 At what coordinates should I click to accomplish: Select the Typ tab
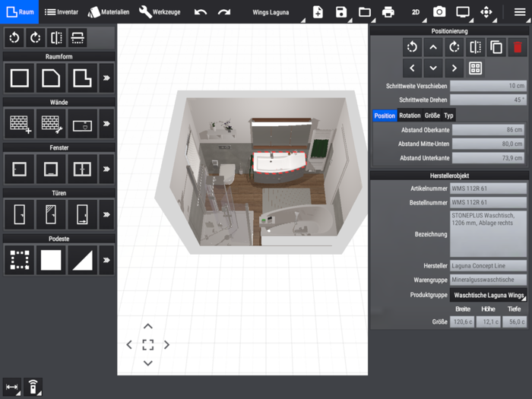tap(448, 116)
